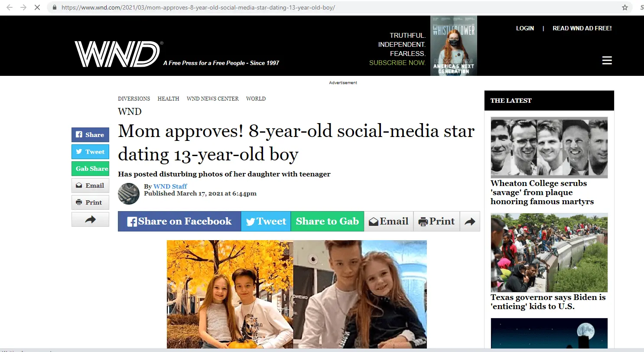Open the DIVERSIONS category
Viewport: 644px width, 352px height.
[134, 99]
